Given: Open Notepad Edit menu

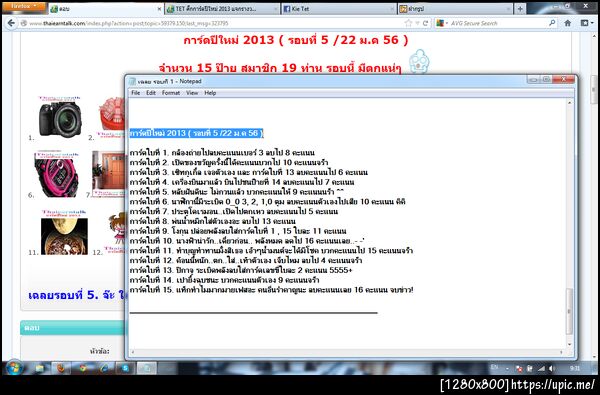Looking at the screenshot, I should tap(151, 93).
